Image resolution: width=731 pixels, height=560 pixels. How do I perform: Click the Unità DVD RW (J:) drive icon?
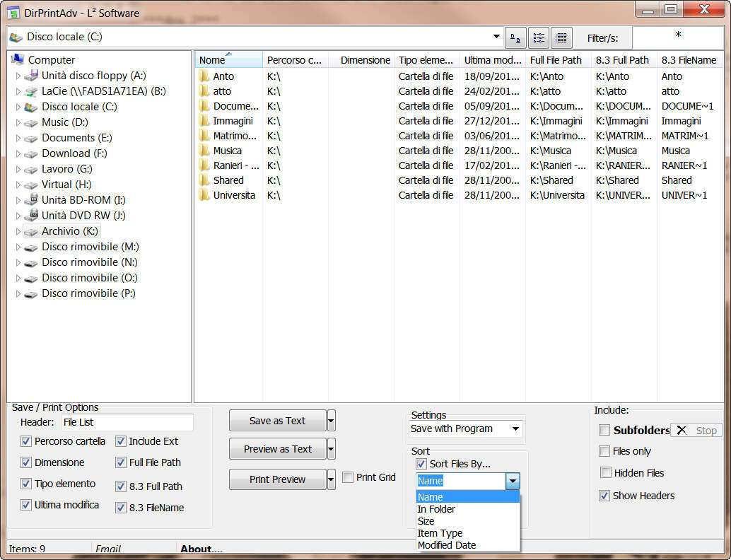point(31,216)
